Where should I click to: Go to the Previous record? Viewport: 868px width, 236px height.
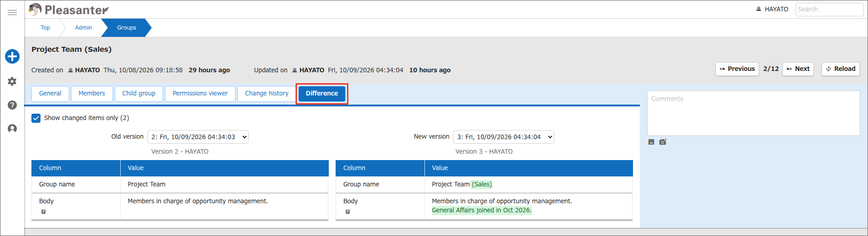(737, 69)
